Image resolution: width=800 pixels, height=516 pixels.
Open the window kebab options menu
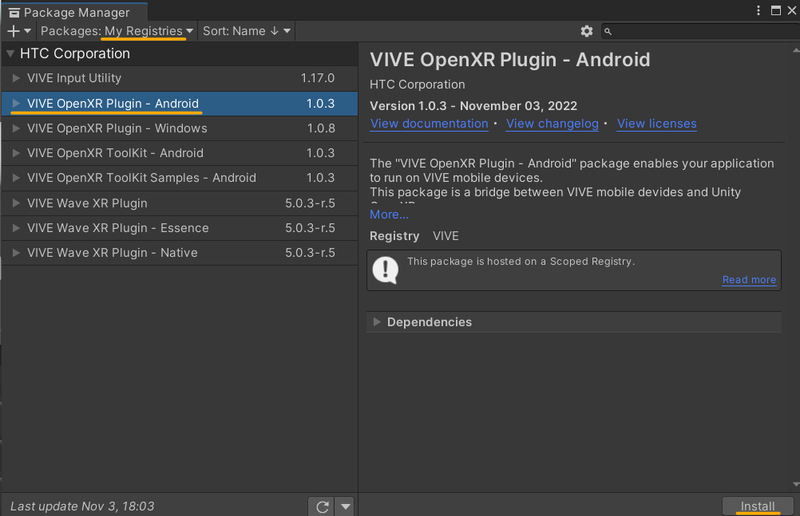click(758, 11)
